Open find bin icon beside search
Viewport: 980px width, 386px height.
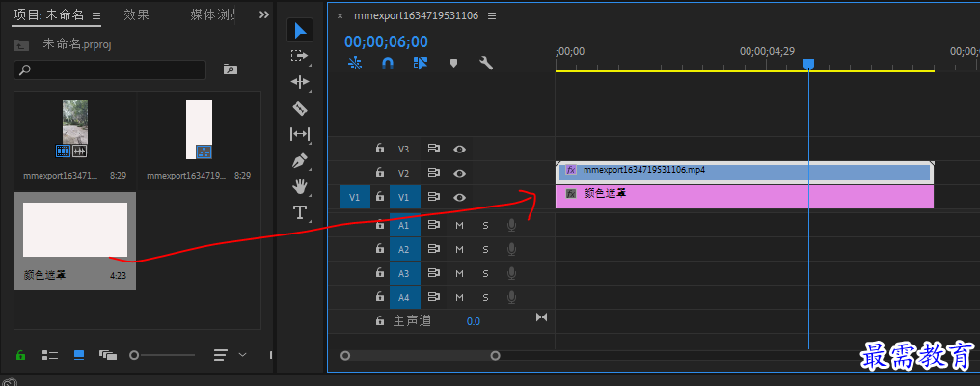tap(231, 69)
